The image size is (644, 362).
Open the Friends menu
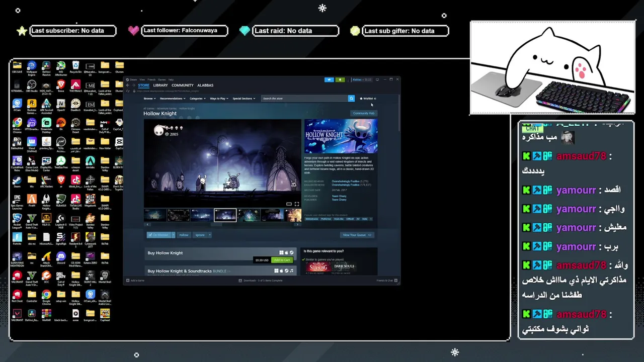click(151, 79)
